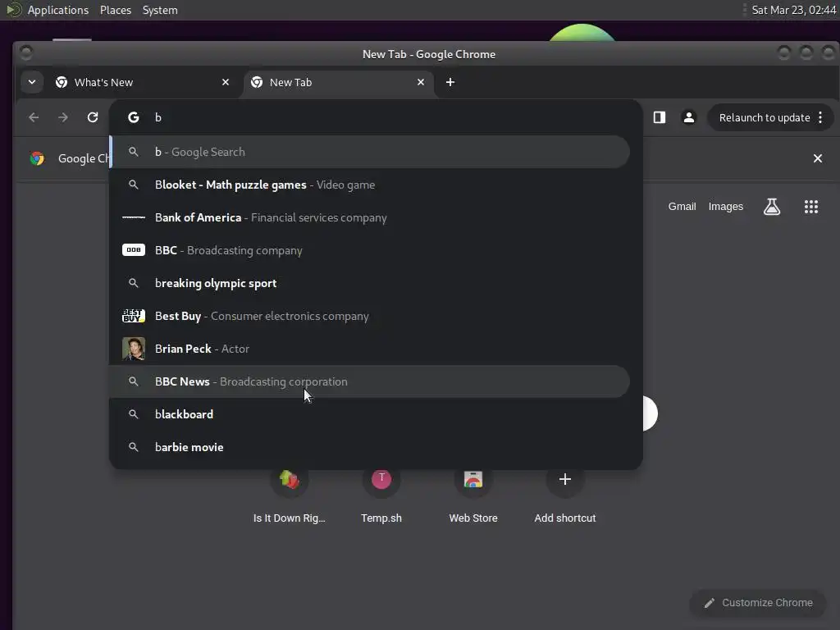Open the Places menu
The height and width of the screenshot is (630, 840).
pyautogui.click(x=115, y=10)
